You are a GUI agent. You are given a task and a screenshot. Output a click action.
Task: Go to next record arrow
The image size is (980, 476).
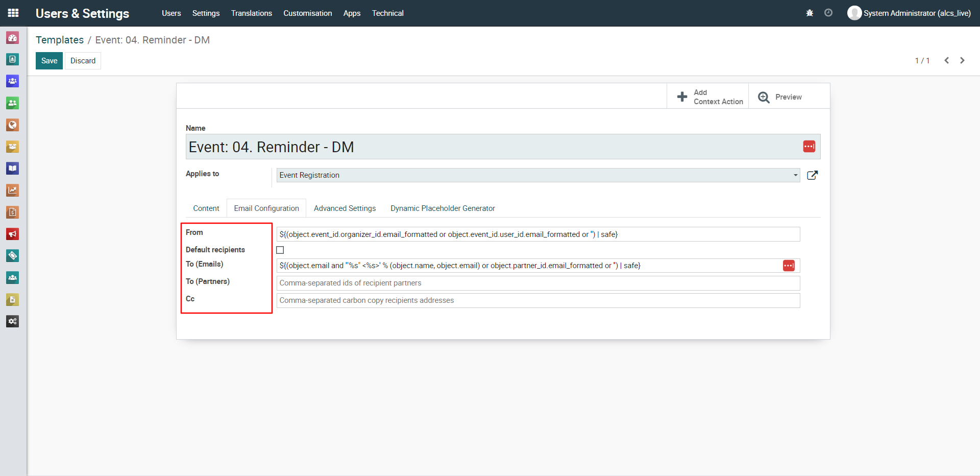962,60
